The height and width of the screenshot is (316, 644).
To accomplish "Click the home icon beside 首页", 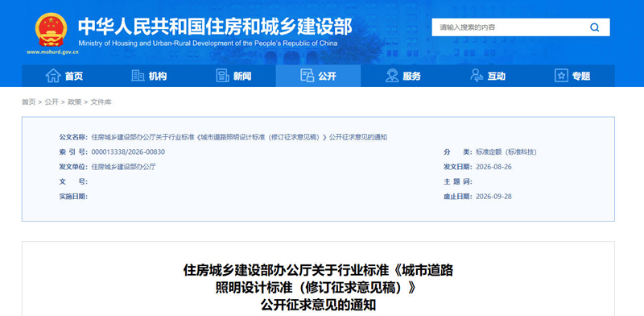I will click(x=53, y=76).
